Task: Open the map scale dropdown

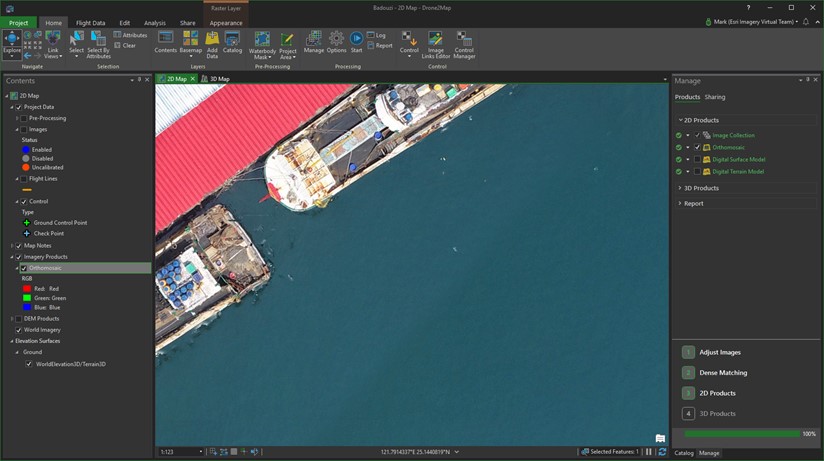Action: point(200,452)
